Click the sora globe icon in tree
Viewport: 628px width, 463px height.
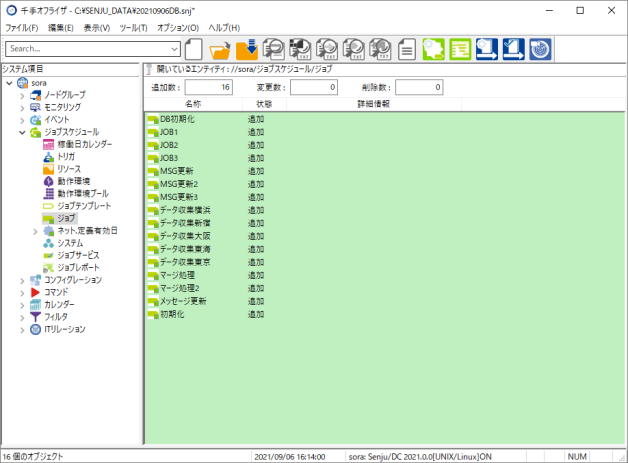pos(22,83)
